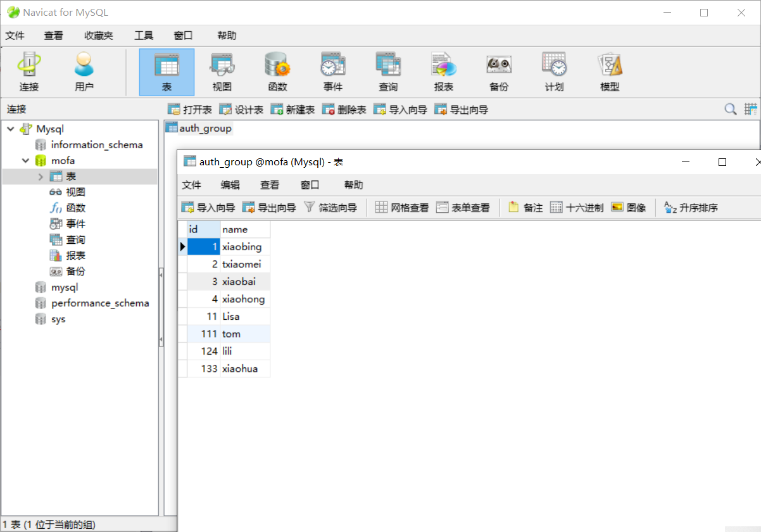Open 帮助 menu in the auth_group window
This screenshot has width=761, height=532.
pos(354,185)
